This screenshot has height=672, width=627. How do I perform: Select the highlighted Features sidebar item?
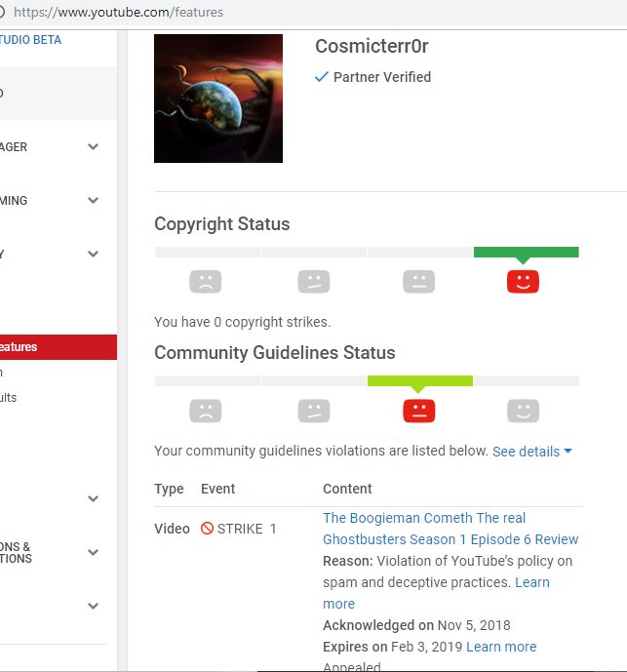(59, 346)
